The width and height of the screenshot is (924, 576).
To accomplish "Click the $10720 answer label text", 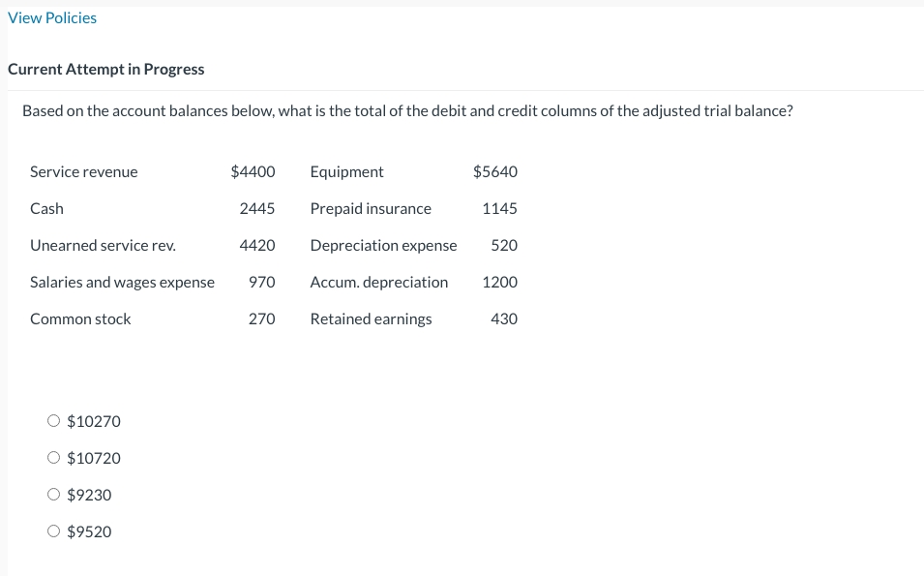I will pyautogui.click(x=93, y=458).
